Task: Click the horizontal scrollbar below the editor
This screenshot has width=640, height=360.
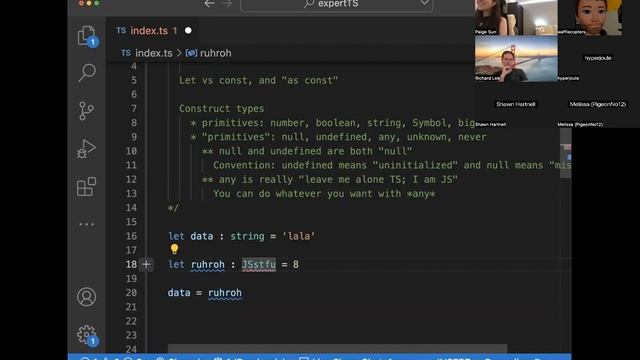Action: pyautogui.click(x=338, y=348)
